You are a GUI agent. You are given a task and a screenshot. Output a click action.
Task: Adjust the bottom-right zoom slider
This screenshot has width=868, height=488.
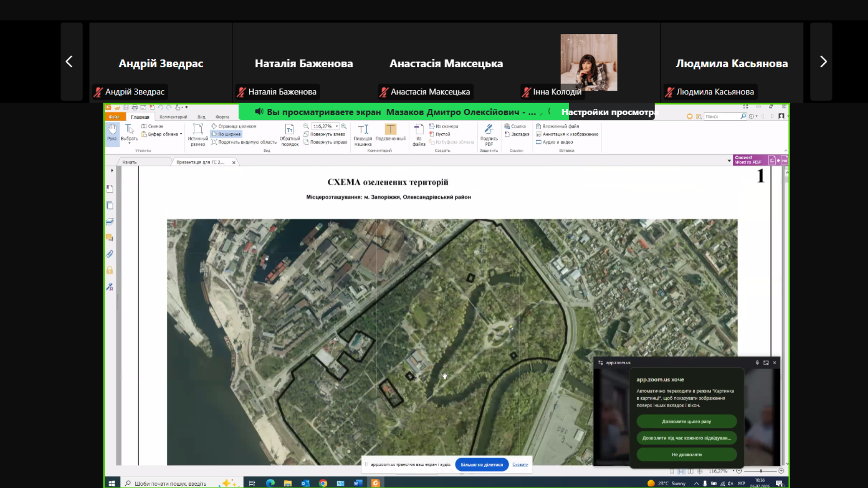click(x=761, y=471)
